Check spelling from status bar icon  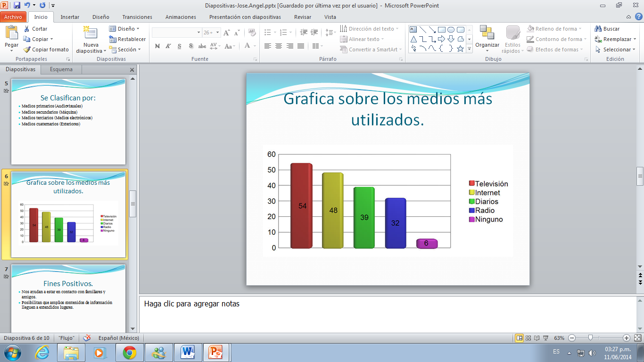coord(87,338)
